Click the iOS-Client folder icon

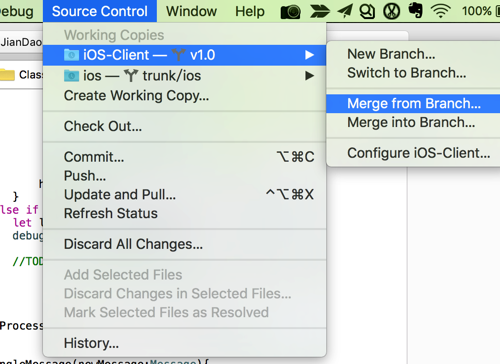tap(71, 55)
